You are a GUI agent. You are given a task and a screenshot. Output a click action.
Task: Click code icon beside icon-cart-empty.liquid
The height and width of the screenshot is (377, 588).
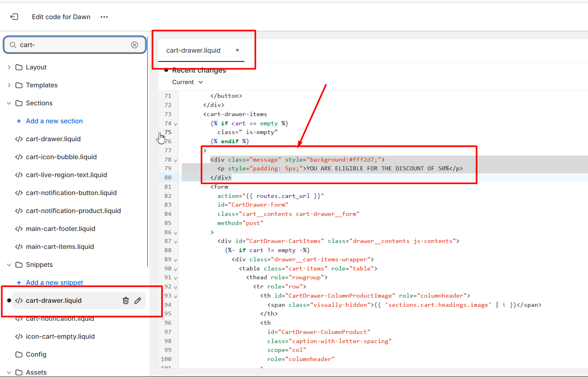tap(19, 336)
